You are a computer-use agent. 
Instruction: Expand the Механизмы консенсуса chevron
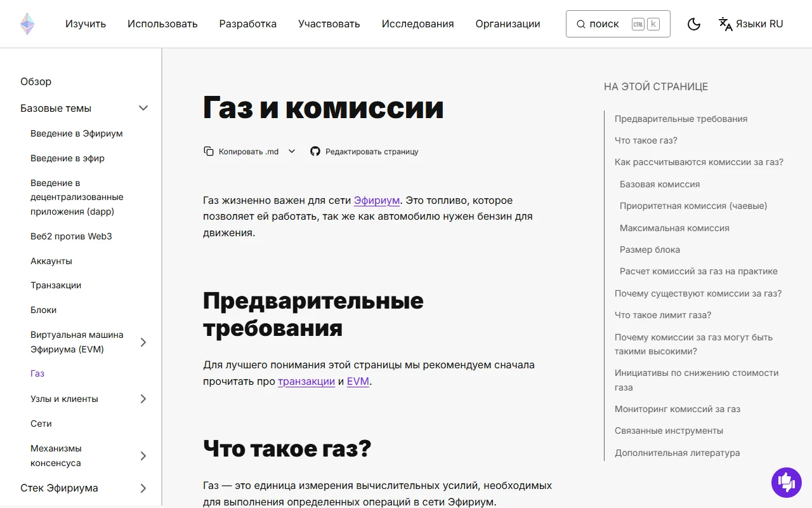(x=143, y=456)
